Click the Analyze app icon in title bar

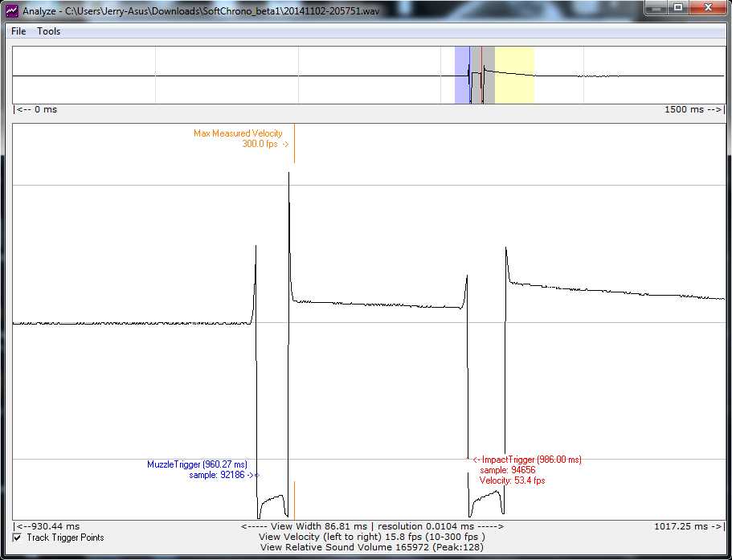[x=12, y=10]
